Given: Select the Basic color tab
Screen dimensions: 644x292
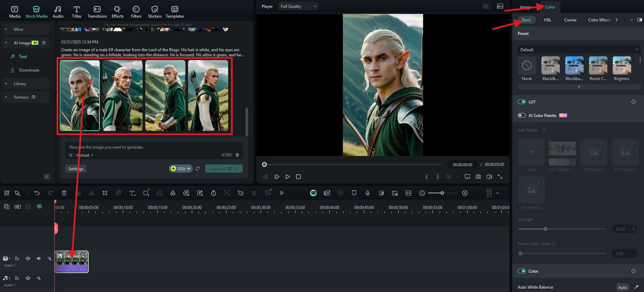Looking at the screenshot, I should pyautogui.click(x=527, y=20).
